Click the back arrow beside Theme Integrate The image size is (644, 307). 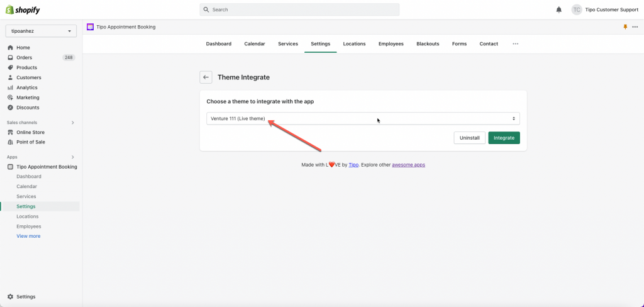click(x=206, y=77)
